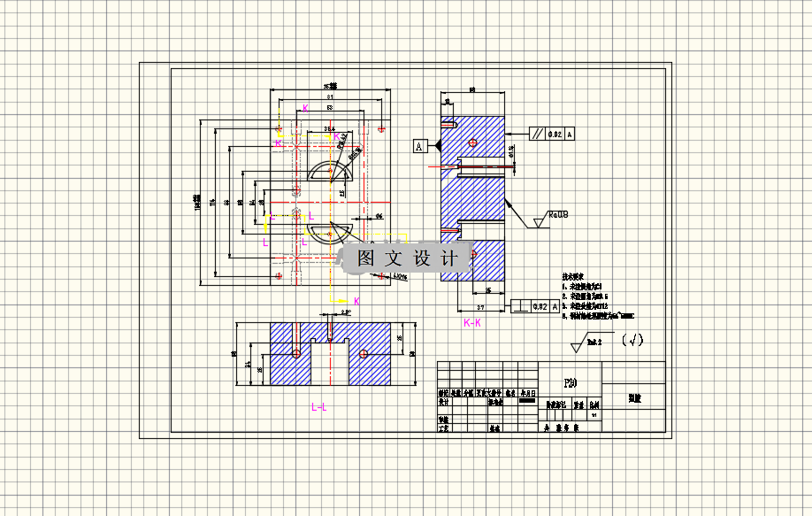Select the parallelism 0.02 A tolerance frame
Viewport: 812px width, 516px height.
552,135
